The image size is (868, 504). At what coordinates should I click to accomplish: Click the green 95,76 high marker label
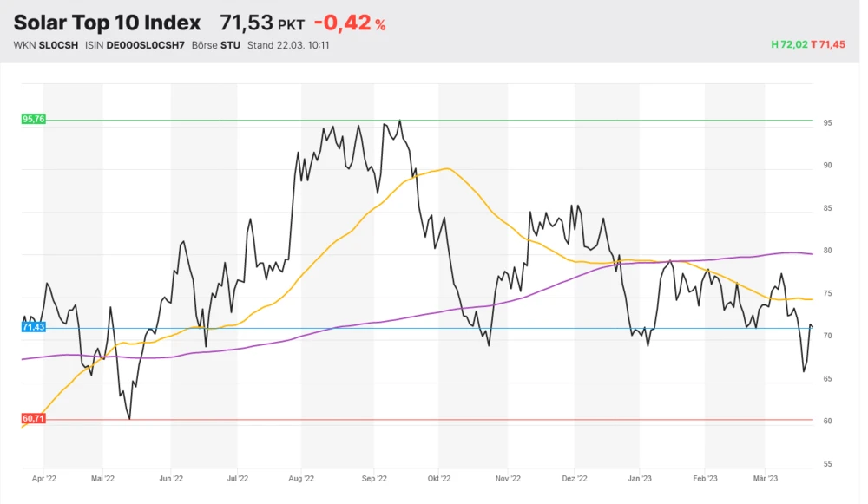tap(33, 119)
